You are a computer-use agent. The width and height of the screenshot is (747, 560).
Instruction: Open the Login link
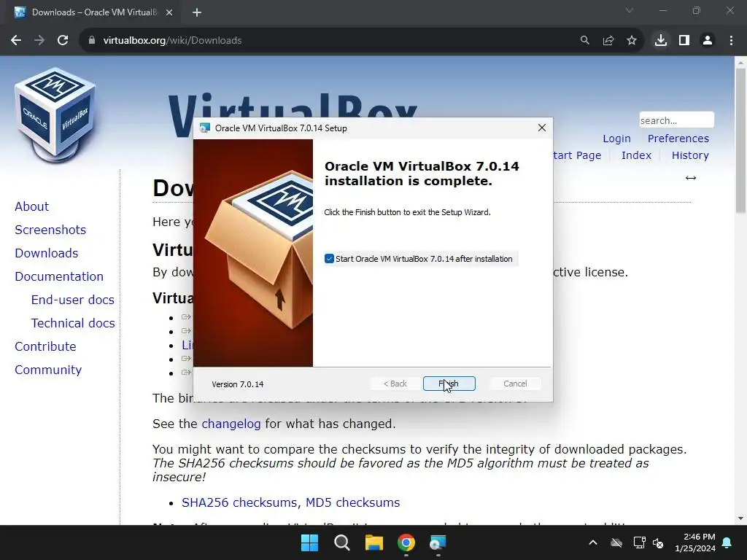(x=616, y=139)
